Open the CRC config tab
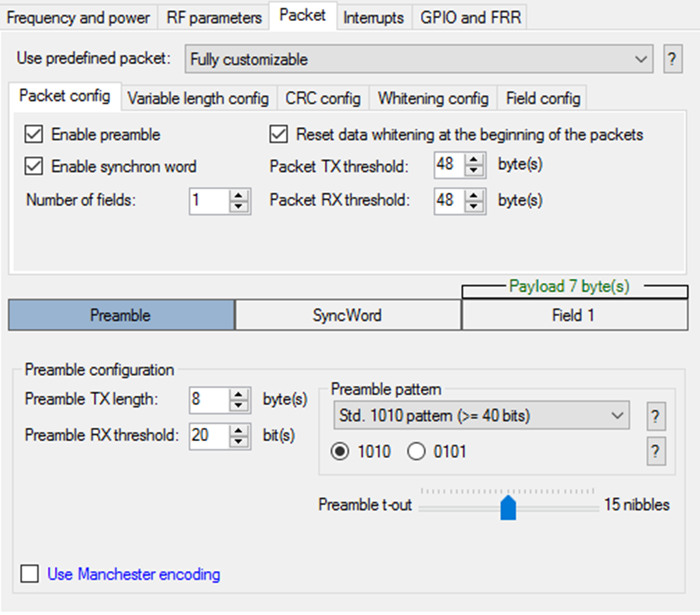The image size is (700, 615). 323,98
